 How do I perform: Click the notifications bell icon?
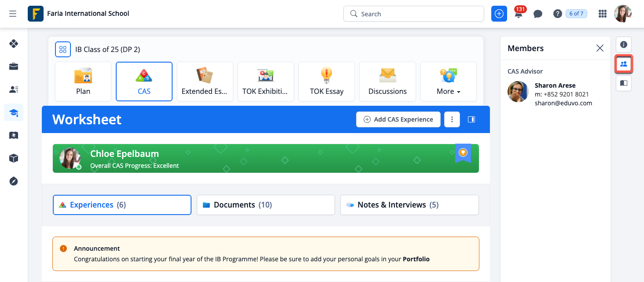[x=519, y=15]
